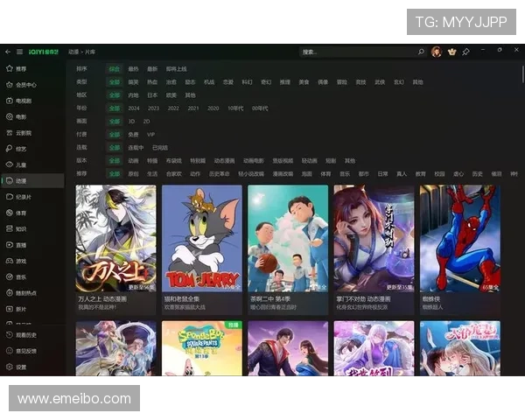Open 设置 settings in sidebar
Image resolution: width=525 pixels, height=420 pixels.
coord(21,367)
